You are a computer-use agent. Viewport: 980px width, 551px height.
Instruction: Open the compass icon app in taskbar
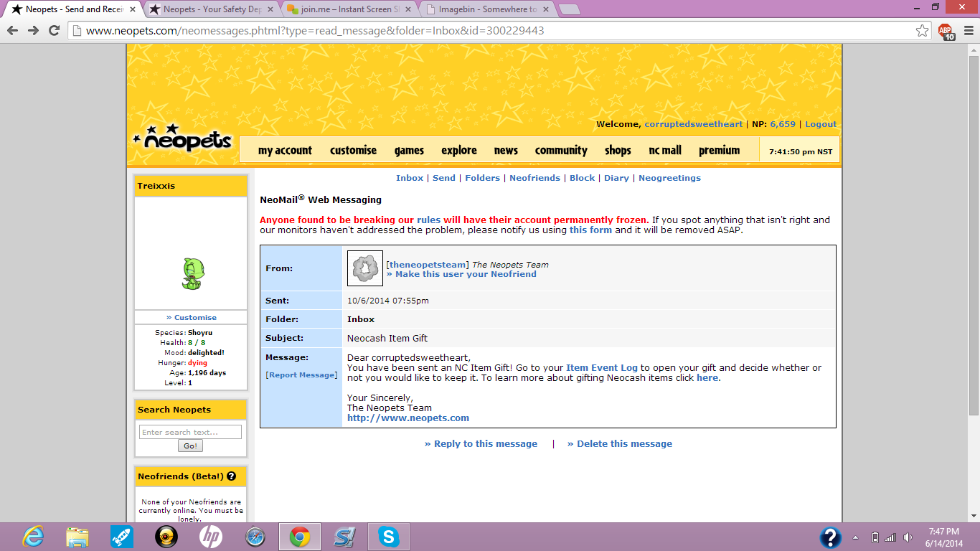click(x=255, y=537)
